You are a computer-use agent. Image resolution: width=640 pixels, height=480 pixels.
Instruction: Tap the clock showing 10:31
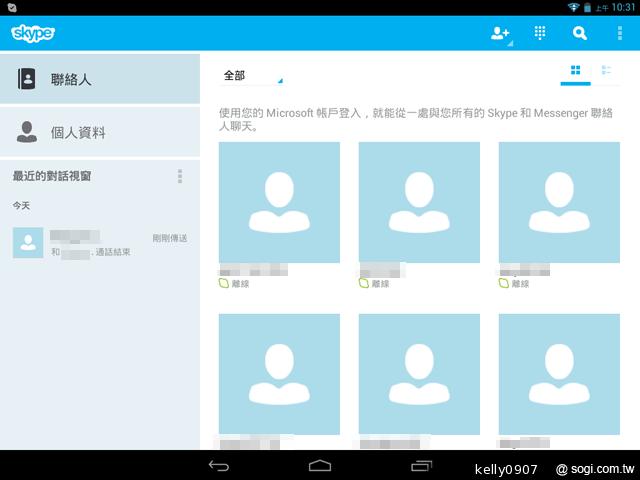[x=623, y=7]
